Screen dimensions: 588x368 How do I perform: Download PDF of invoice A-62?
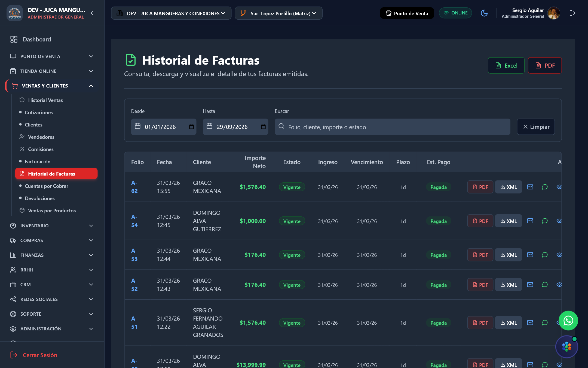point(480,187)
